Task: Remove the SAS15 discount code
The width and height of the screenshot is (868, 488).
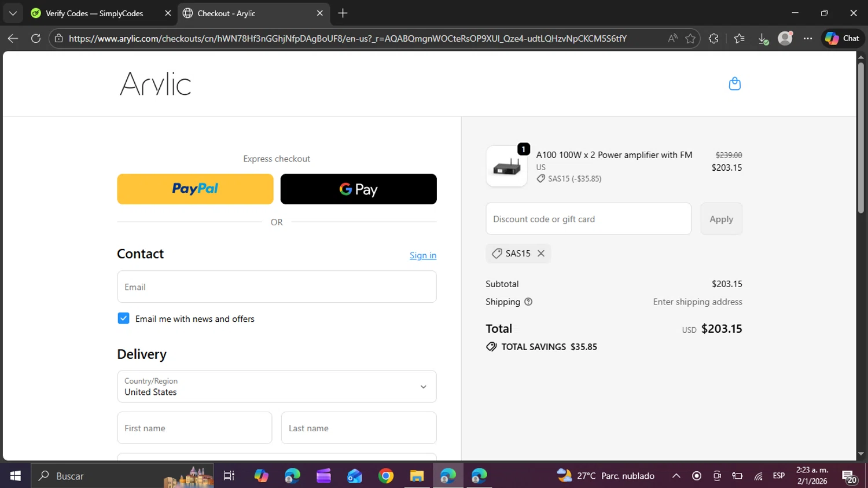Action: click(541, 254)
